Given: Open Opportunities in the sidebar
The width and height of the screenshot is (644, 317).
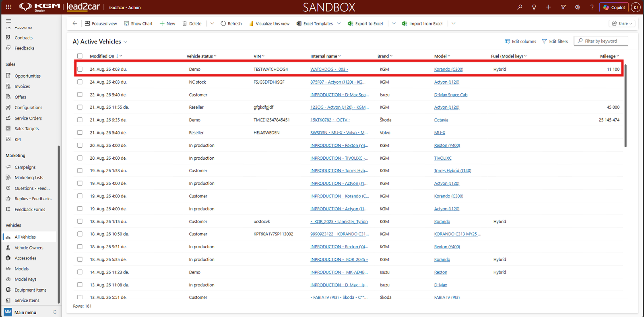Looking at the screenshot, I should click(x=27, y=76).
